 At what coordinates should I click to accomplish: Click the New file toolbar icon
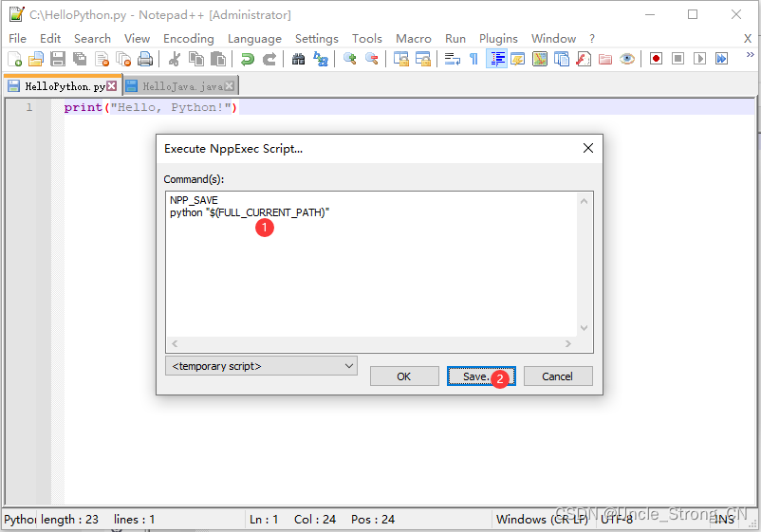14,59
